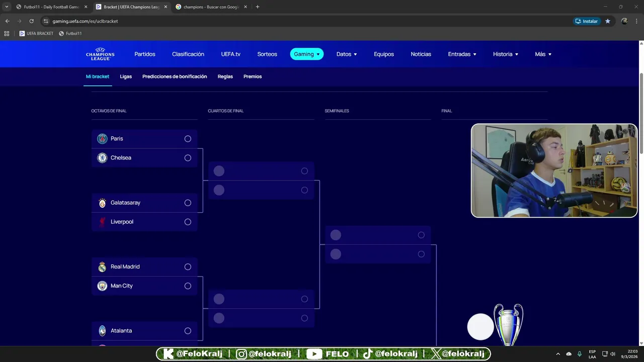
Task: Pick Atalanta to advance
Action: pos(188,331)
